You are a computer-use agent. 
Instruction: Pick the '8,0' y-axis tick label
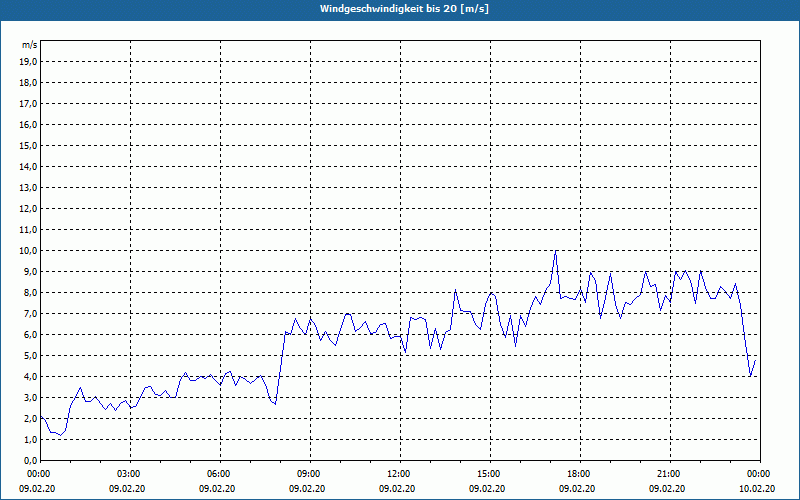click(x=31, y=292)
